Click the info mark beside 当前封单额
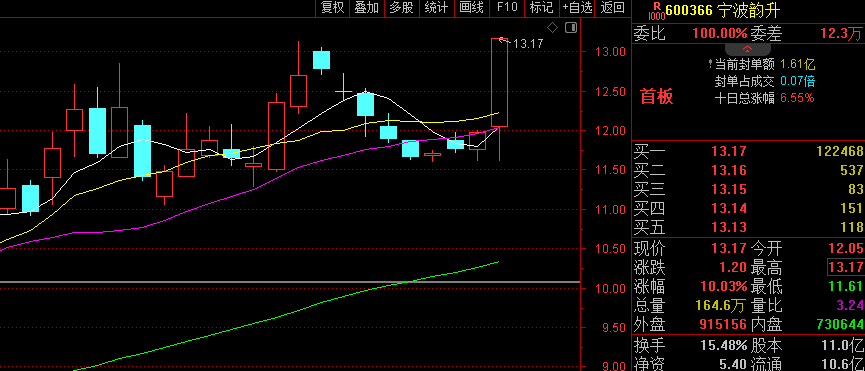865x371 pixels. pos(711,64)
